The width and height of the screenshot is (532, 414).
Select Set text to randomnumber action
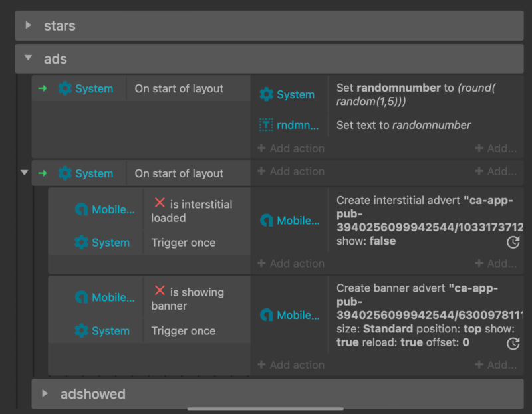point(404,125)
